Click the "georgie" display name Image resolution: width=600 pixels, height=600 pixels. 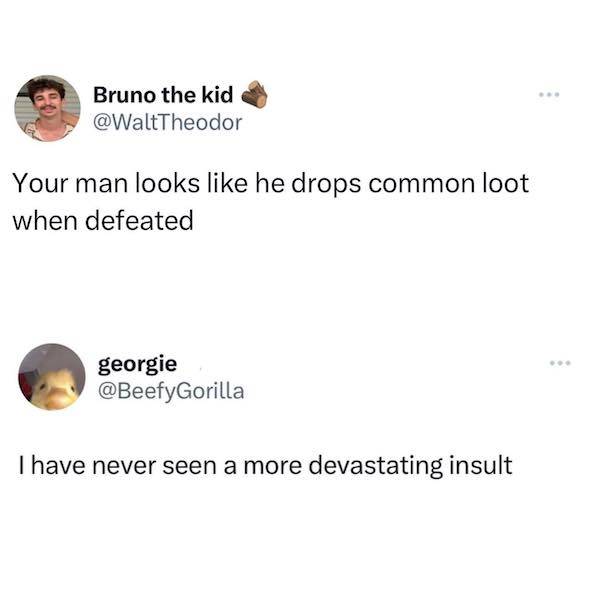(138, 362)
